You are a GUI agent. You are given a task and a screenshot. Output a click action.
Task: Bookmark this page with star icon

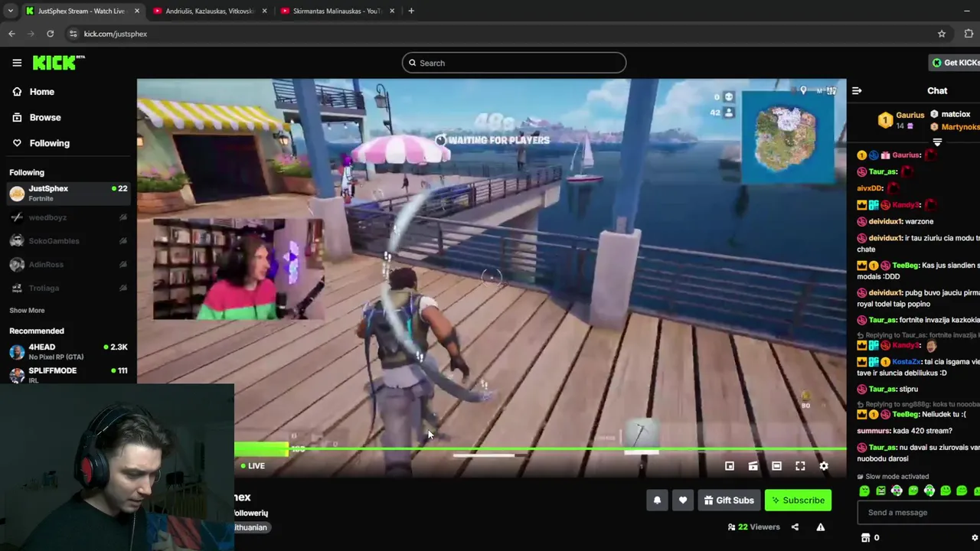[x=942, y=34]
